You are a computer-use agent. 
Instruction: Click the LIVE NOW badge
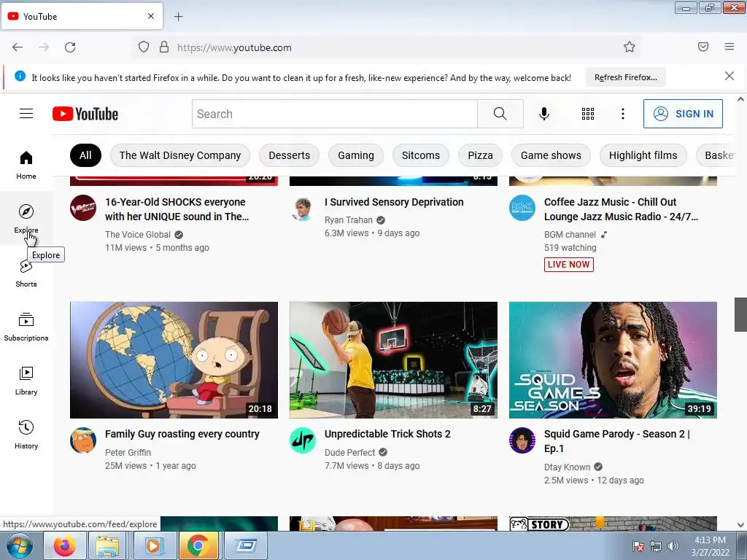[569, 264]
